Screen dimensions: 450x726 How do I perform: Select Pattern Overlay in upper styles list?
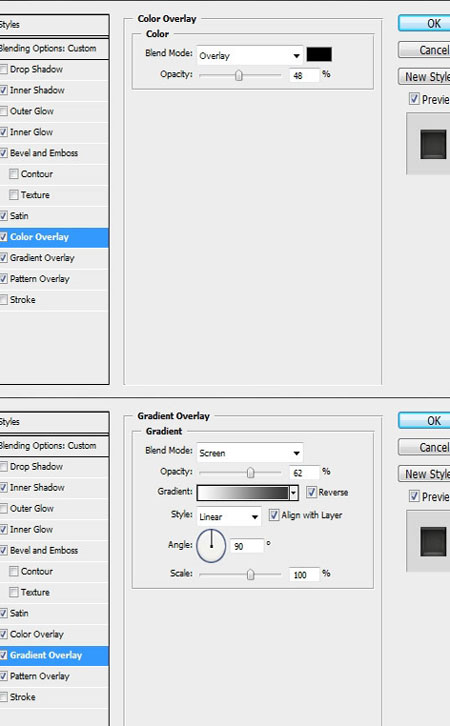point(40,279)
